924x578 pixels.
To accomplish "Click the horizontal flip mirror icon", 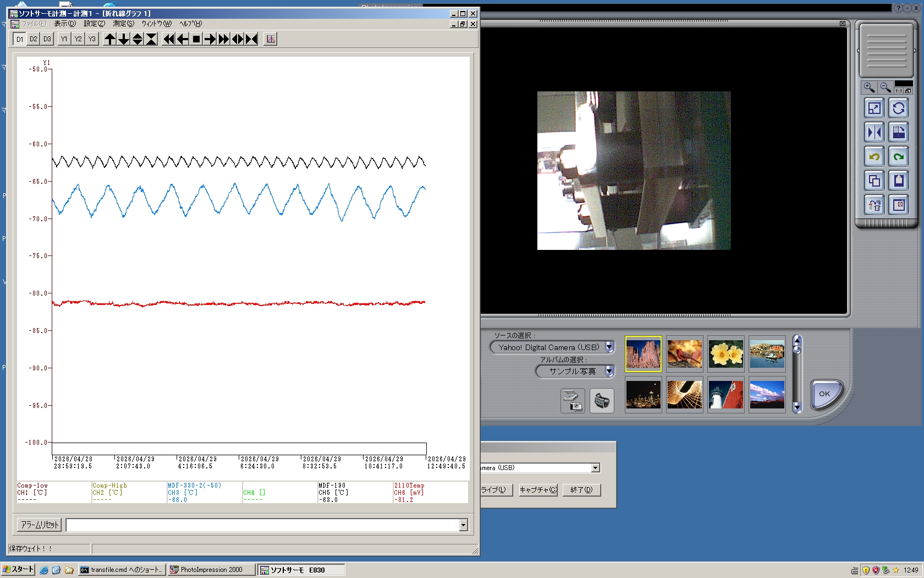I will click(x=875, y=133).
